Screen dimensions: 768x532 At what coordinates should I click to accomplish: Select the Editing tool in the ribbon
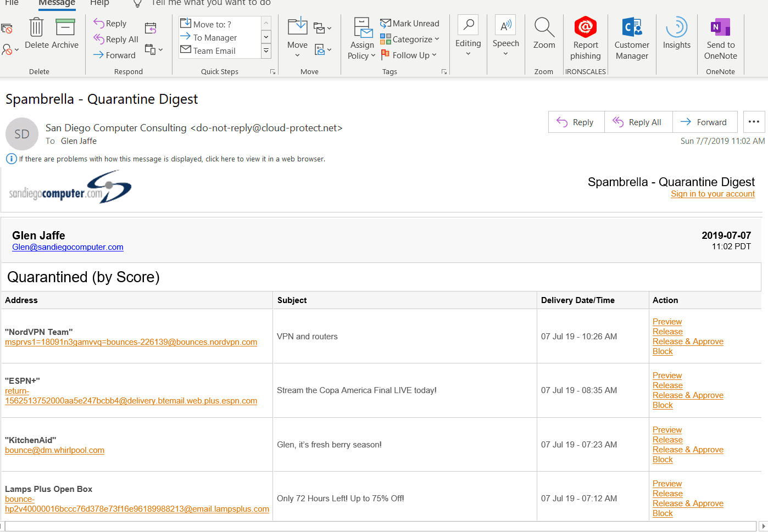468,36
